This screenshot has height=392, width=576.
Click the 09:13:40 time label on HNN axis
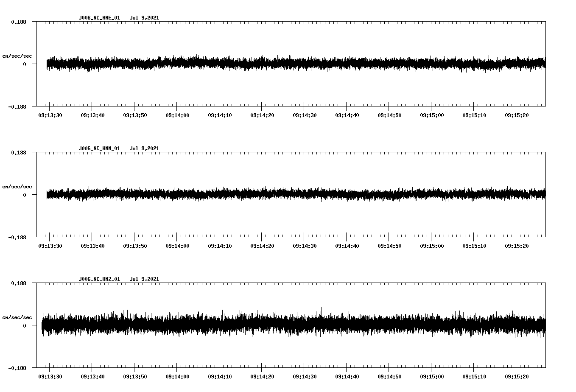coord(92,246)
